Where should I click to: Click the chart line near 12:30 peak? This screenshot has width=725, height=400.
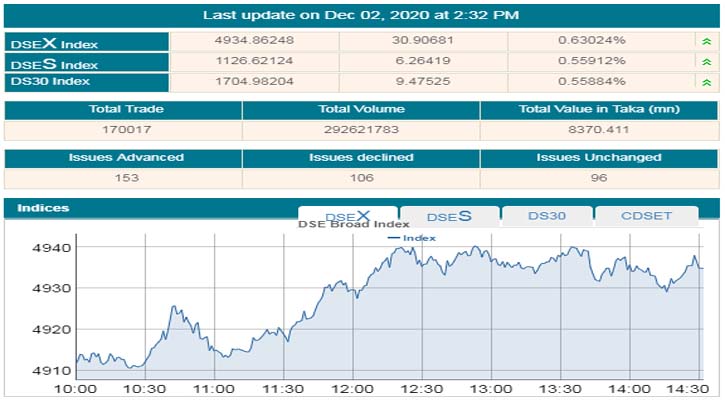coord(400,247)
